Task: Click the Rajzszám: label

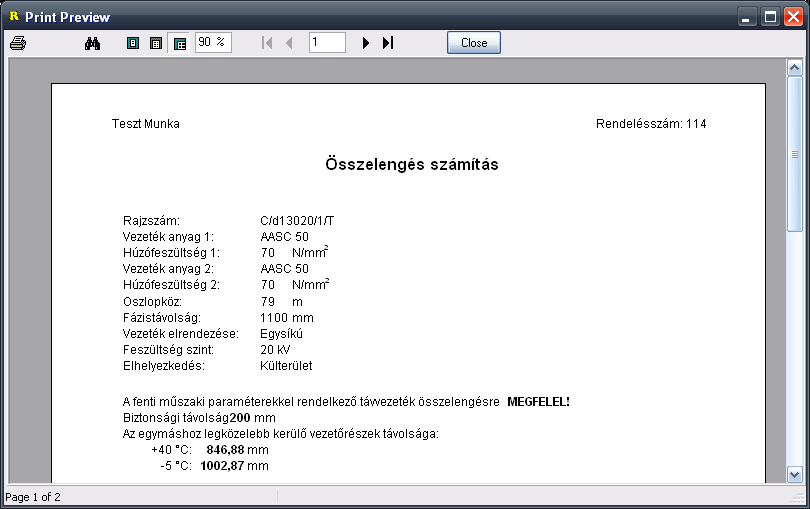Action: (151, 221)
